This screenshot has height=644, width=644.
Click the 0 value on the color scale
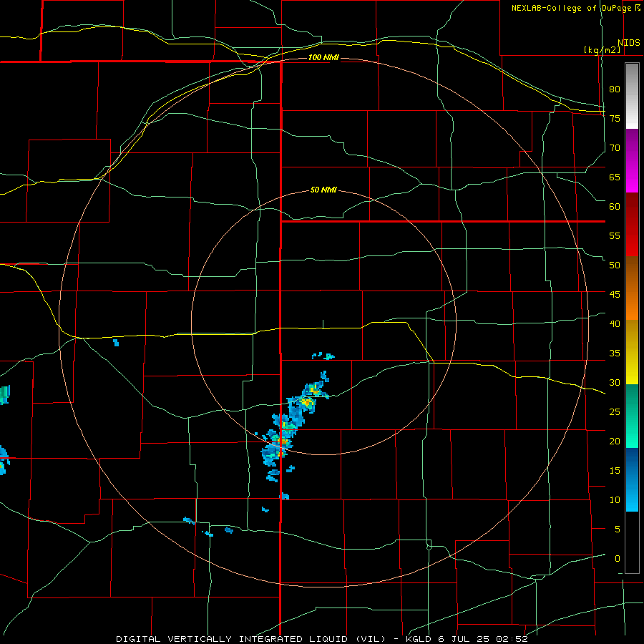pyautogui.click(x=618, y=559)
